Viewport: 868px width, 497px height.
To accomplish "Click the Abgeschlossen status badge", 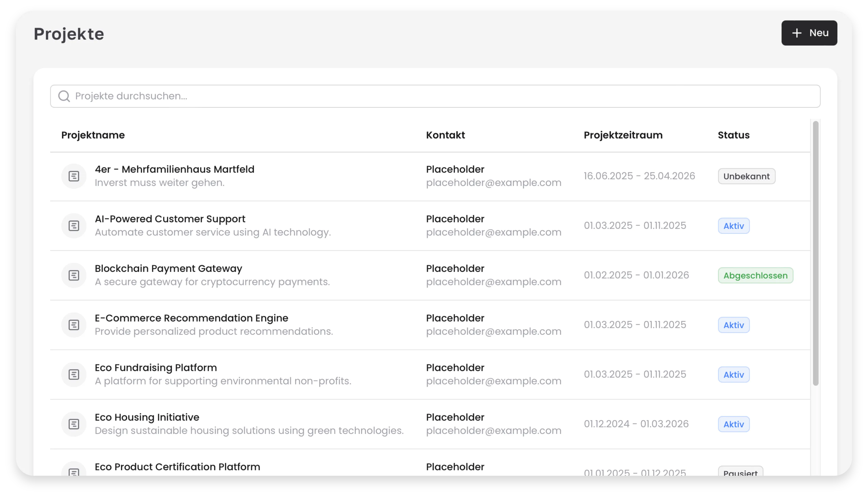I will 755,276.
